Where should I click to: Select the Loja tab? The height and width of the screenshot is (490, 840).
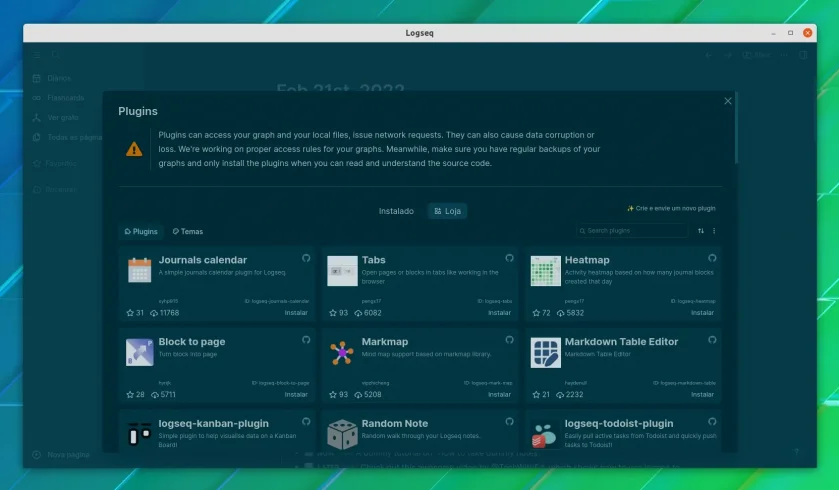pos(447,211)
